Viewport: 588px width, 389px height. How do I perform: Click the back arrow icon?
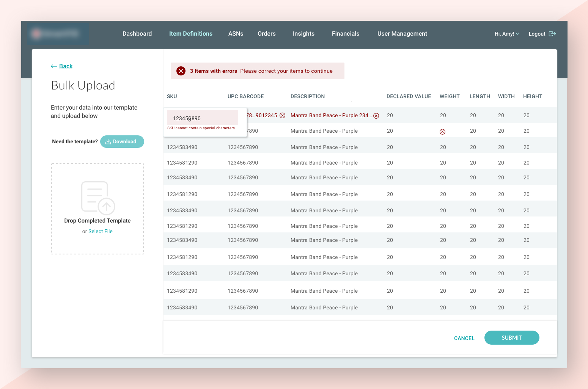click(54, 66)
